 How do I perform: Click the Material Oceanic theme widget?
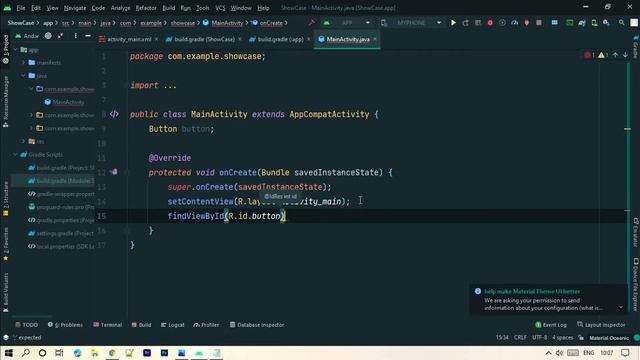pyautogui.click(x=609, y=338)
